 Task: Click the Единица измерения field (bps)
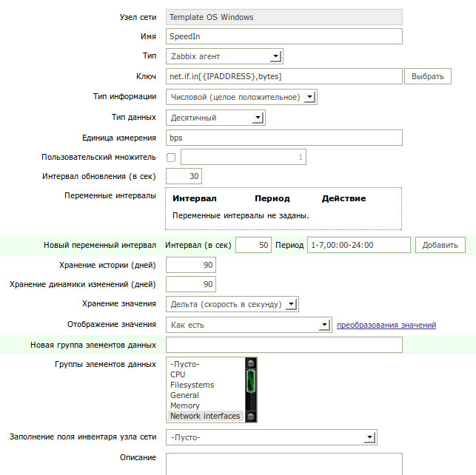[x=284, y=138]
